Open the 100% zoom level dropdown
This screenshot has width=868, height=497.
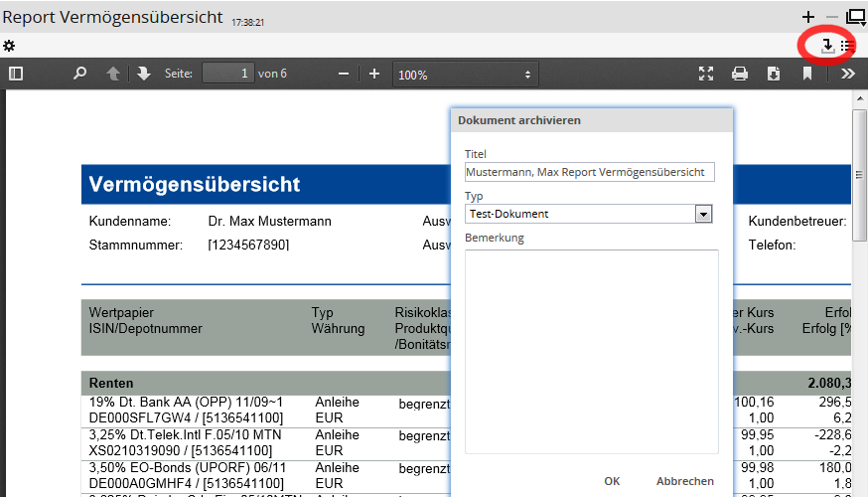466,75
